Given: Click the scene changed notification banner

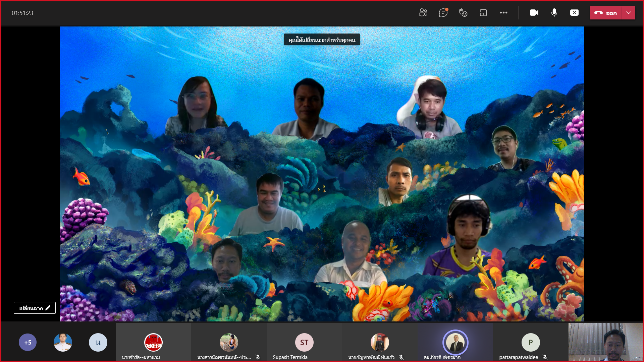Looking at the screenshot, I should pos(322,40).
